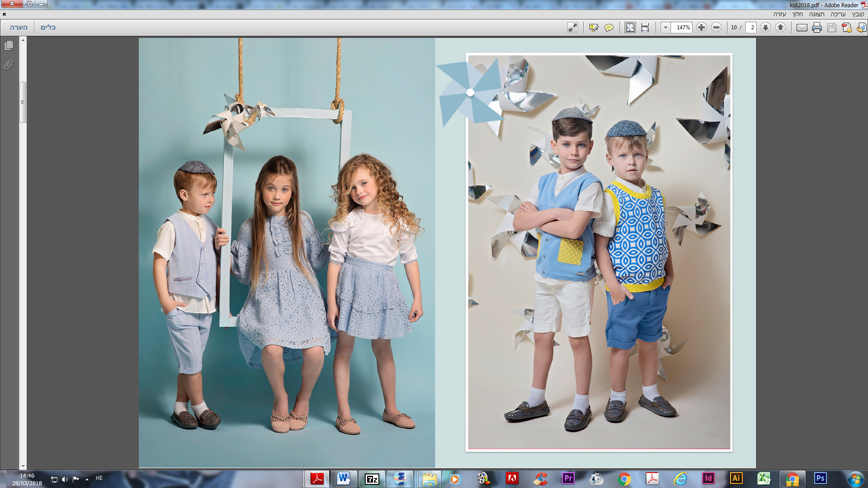868x488 pixels.
Task: Toggle read mode fullscreen arrows icon
Action: coord(572,28)
